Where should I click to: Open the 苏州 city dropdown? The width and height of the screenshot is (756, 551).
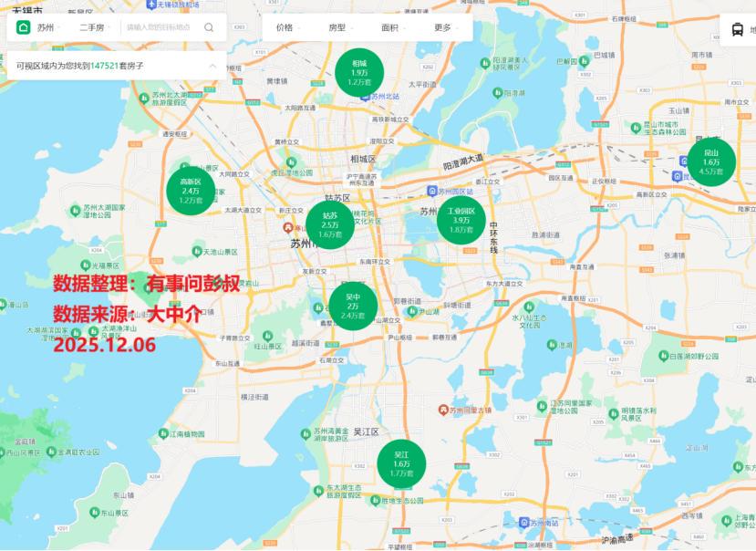pyautogui.click(x=47, y=27)
